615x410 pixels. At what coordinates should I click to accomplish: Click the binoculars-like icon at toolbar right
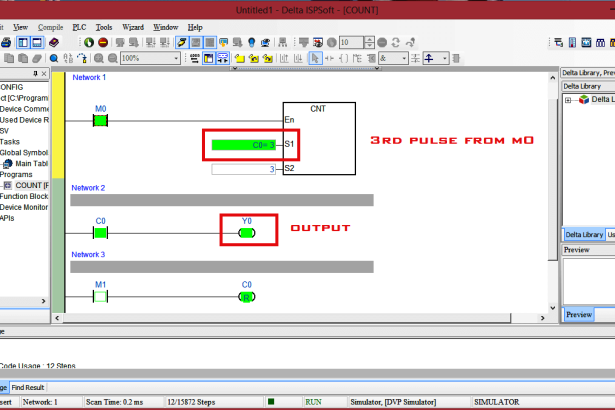coord(600,42)
